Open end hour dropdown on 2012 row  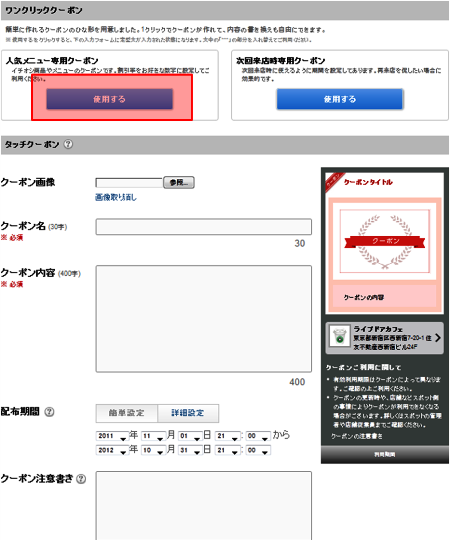[x=227, y=450]
